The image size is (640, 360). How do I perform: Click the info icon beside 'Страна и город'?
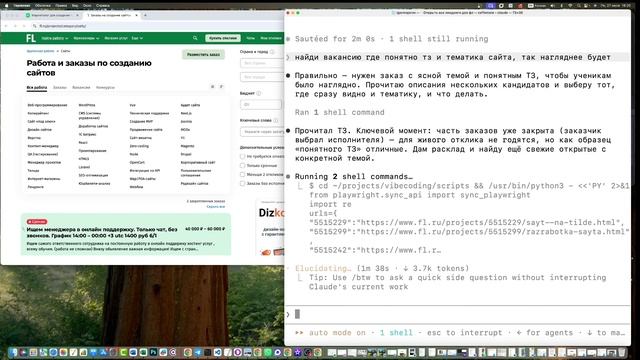point(272,52)
